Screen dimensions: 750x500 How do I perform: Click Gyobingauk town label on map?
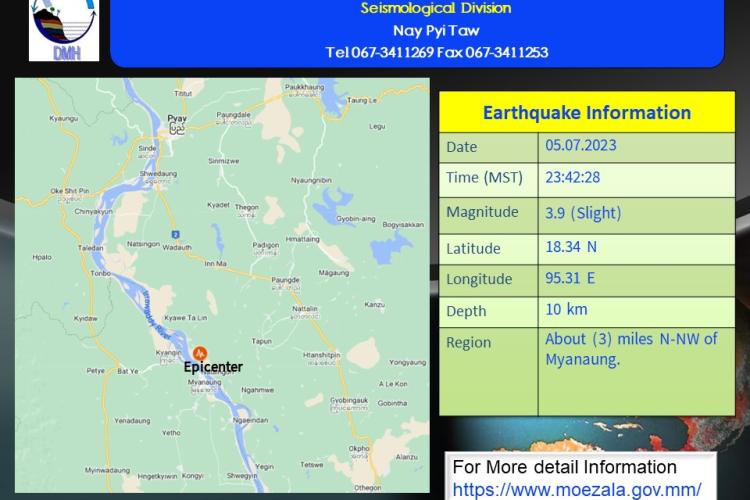coord(349,400)
